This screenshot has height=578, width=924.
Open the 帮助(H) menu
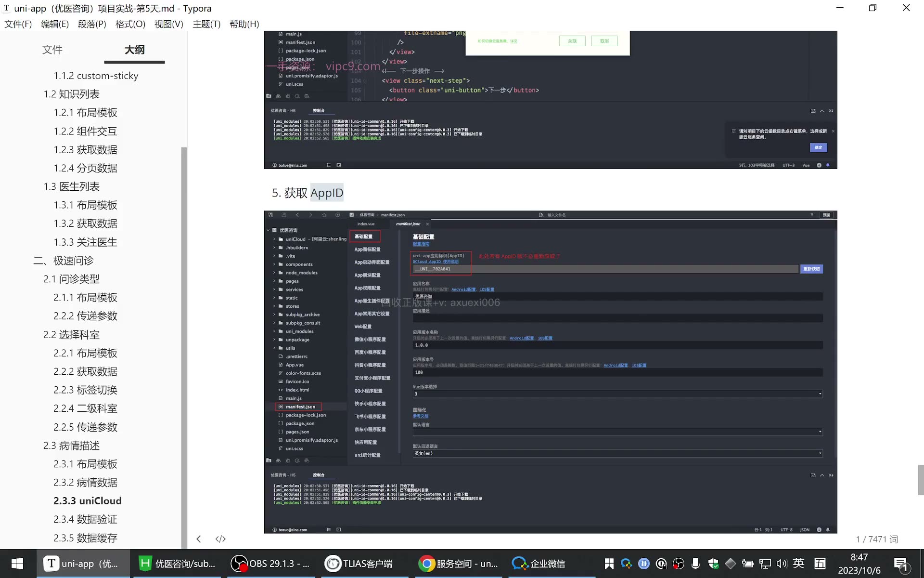pos(244,24)
